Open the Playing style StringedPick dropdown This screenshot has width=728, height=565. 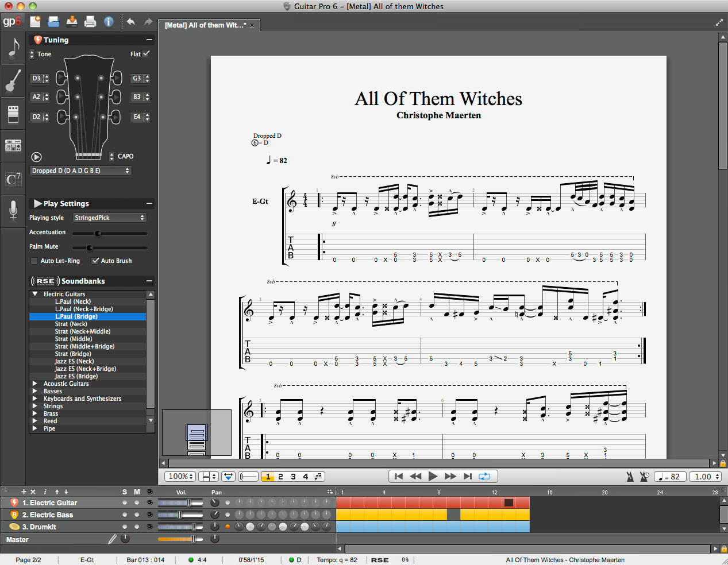click(x=109, y=218)
